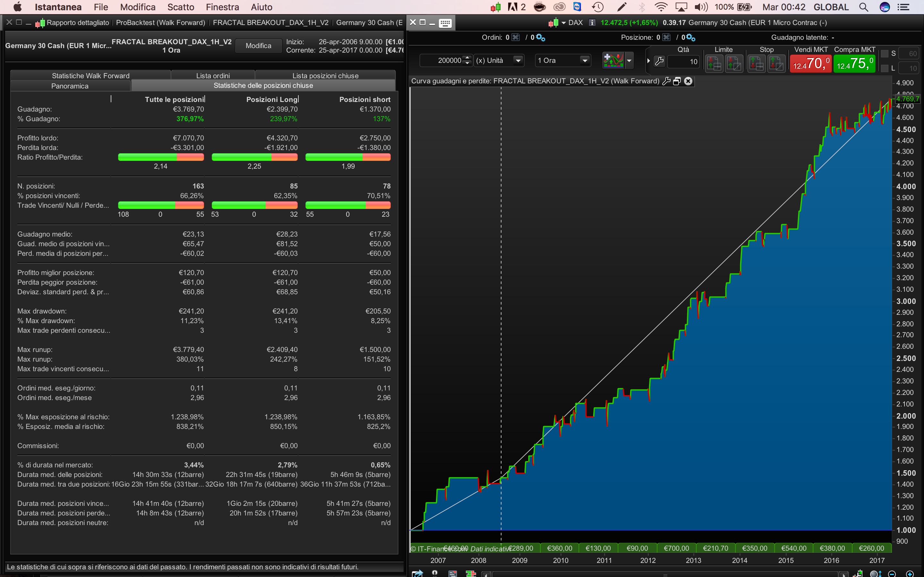
Task: Click the wrench settings beside Qtà
Action: tap(659, 61)
